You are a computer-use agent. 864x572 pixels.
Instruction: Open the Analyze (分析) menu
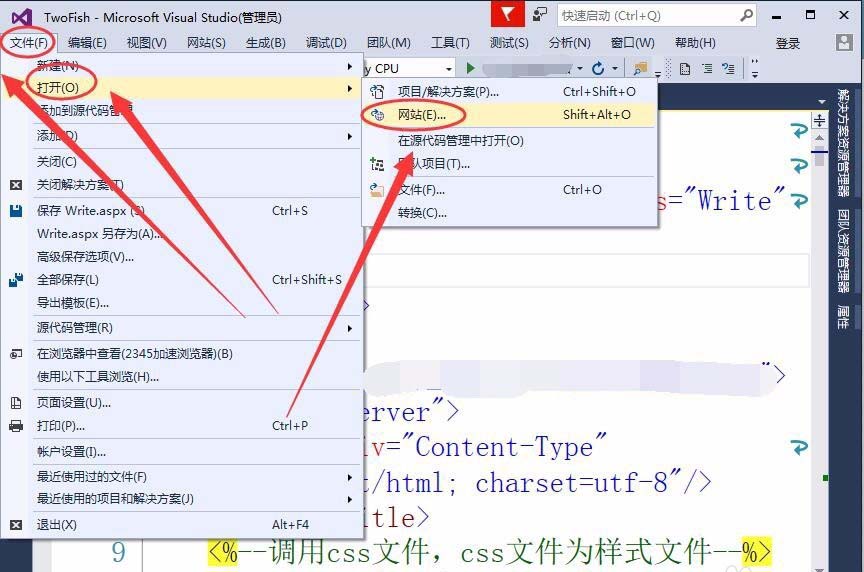tap(569, 42)
